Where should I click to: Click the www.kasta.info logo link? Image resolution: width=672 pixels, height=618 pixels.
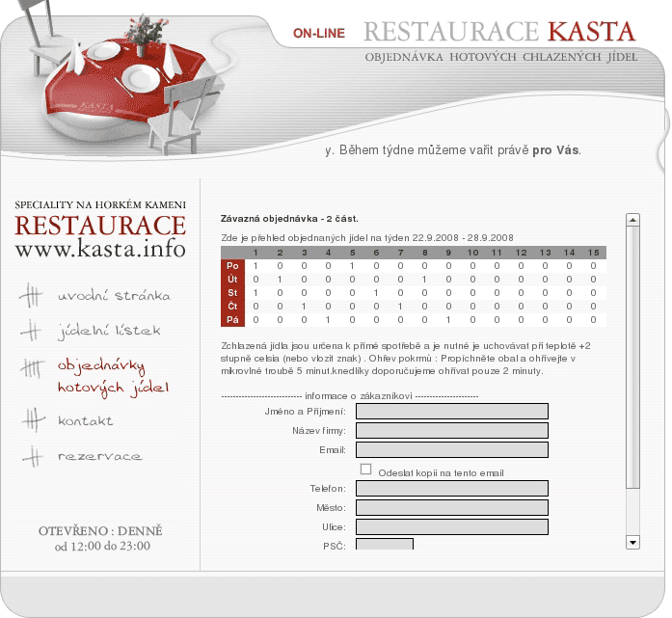(x=100, y=249)
